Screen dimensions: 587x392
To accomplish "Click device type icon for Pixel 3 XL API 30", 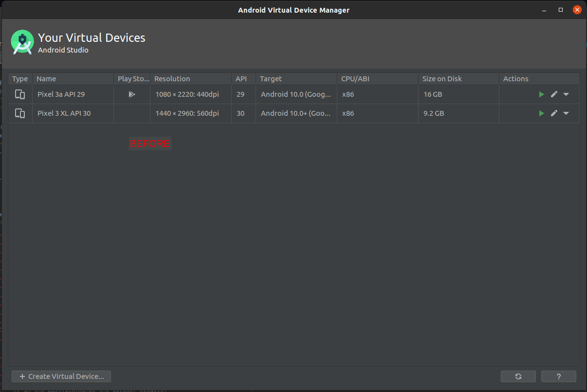I will click(20, 113).
